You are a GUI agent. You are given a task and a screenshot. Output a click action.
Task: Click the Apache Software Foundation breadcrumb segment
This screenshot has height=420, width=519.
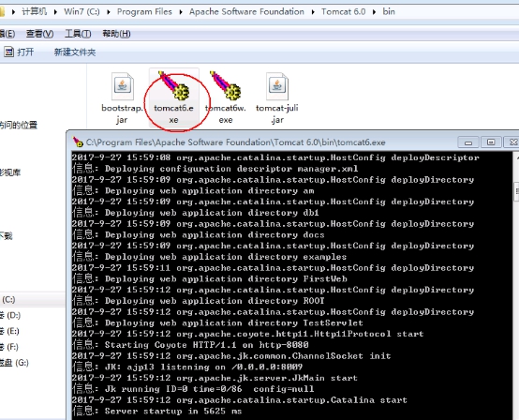[246, 11]
